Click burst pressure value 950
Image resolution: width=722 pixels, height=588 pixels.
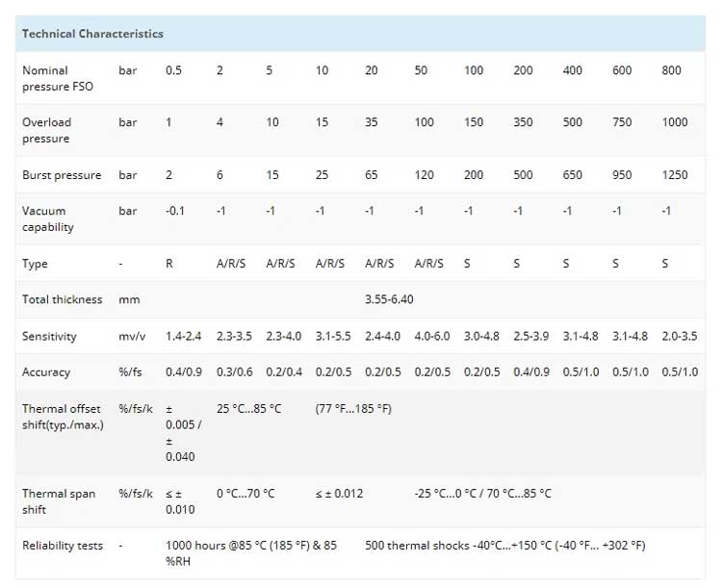(622, 175)
